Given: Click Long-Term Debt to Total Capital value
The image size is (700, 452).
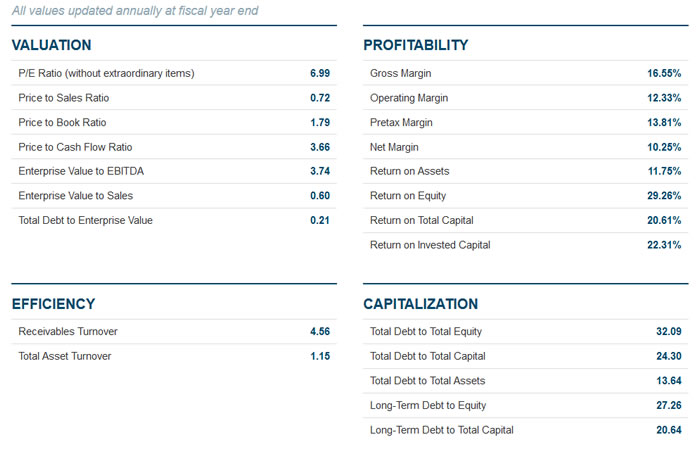Looking at the screenshot, I should pos(669,430).
